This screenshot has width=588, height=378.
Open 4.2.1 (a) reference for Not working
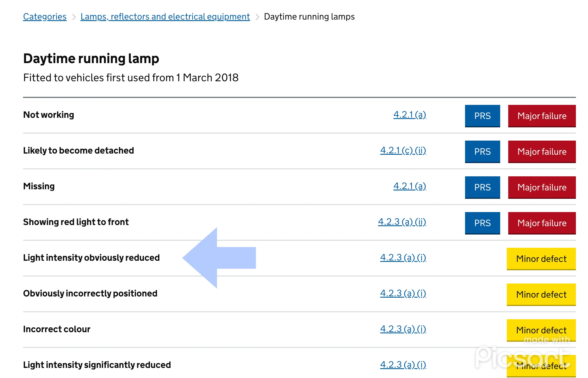[409, 115]
